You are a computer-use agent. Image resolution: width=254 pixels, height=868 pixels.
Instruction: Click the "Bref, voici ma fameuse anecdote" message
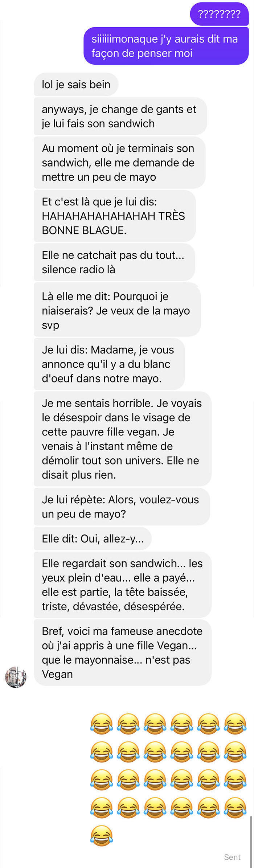coord(122,652)
